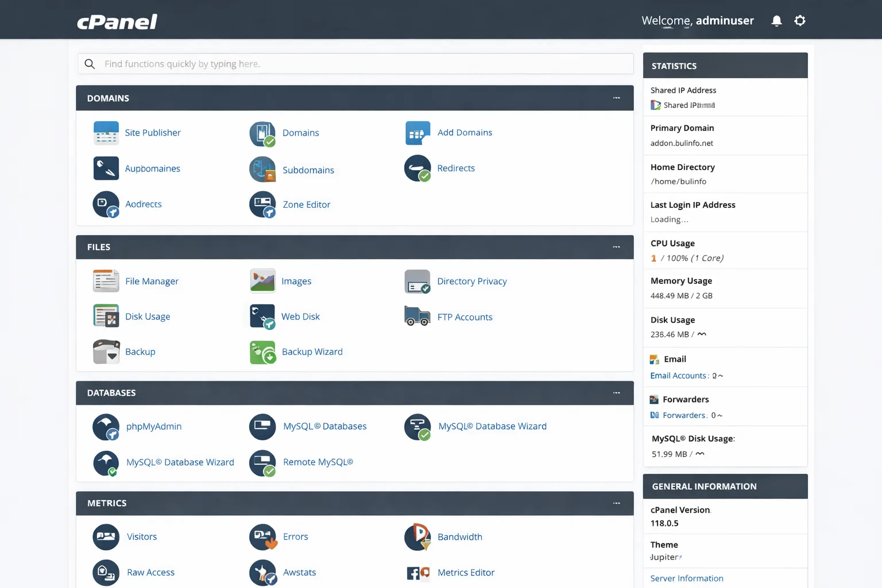Focus the Find functions search field
Image resolution: width=882 pixels, height=588 pixels.
(355, 64)
